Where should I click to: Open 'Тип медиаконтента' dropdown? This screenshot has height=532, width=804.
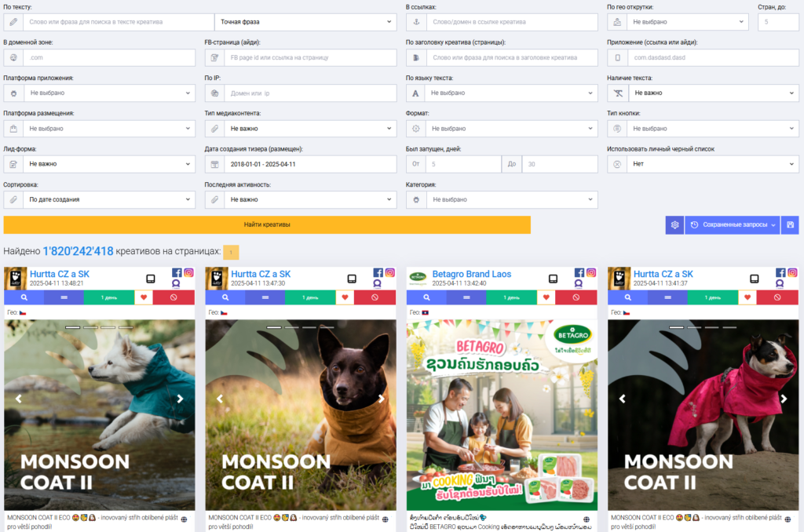tap(310, 129)
